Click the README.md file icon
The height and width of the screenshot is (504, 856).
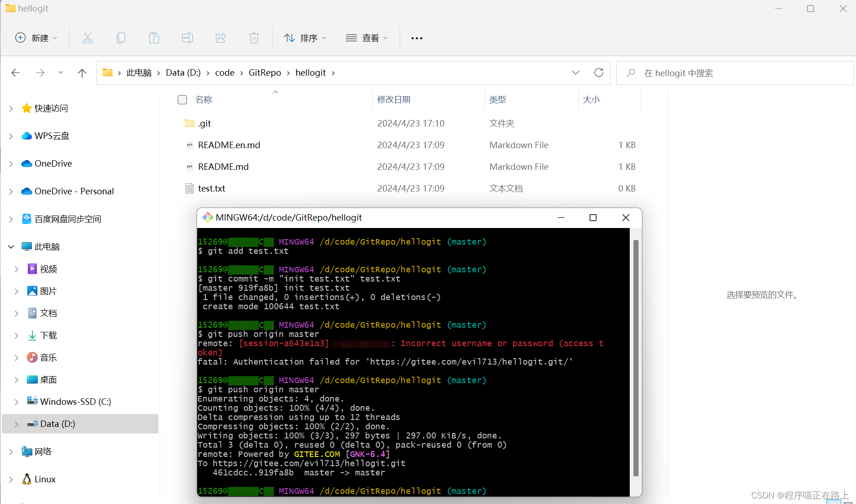click(189, 167)
